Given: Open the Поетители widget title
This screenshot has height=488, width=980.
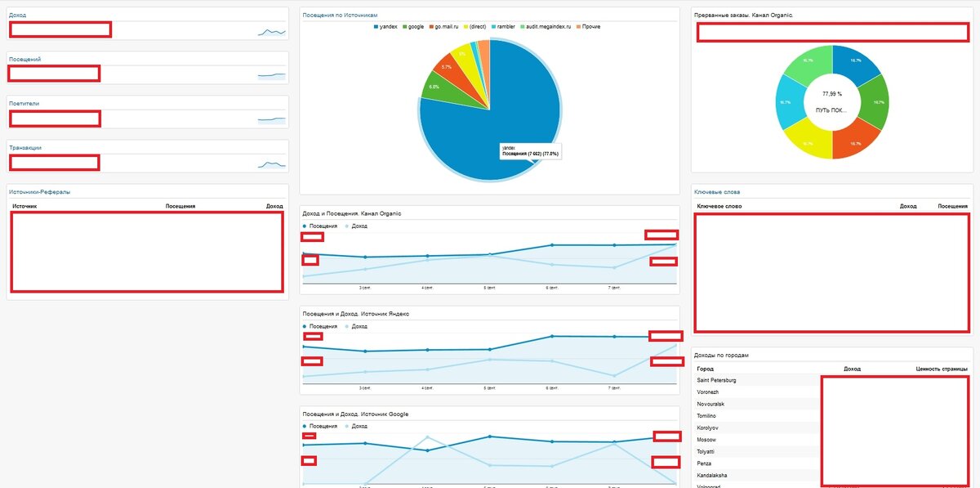Looking at the screenshot, I should (x=24, y=104).
